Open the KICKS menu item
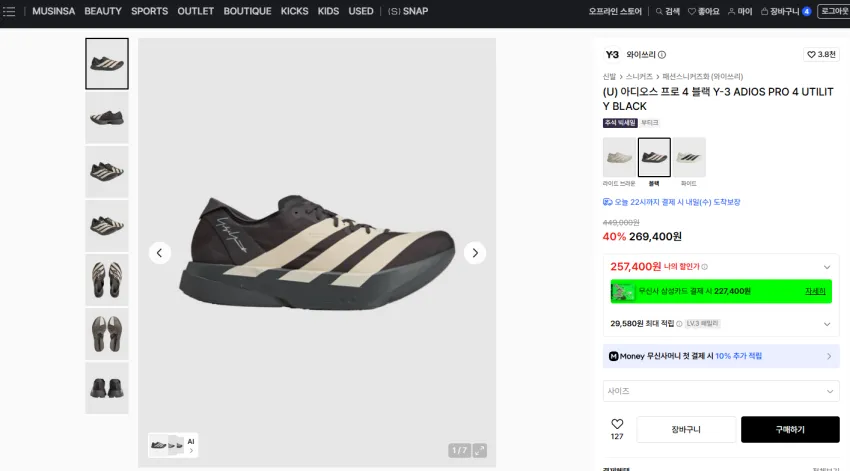The image size is (850, 471). coord(294,11)
